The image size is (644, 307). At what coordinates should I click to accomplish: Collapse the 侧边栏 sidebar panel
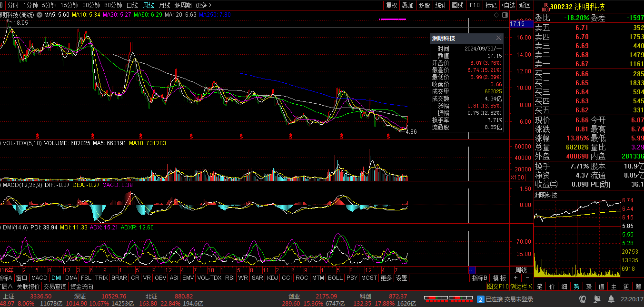[521, 287]
